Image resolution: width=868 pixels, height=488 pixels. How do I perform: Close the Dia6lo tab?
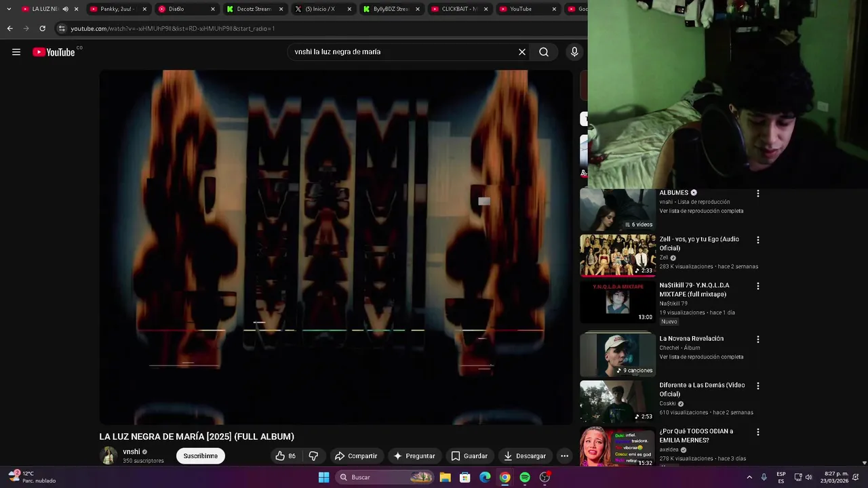point(213,9)
